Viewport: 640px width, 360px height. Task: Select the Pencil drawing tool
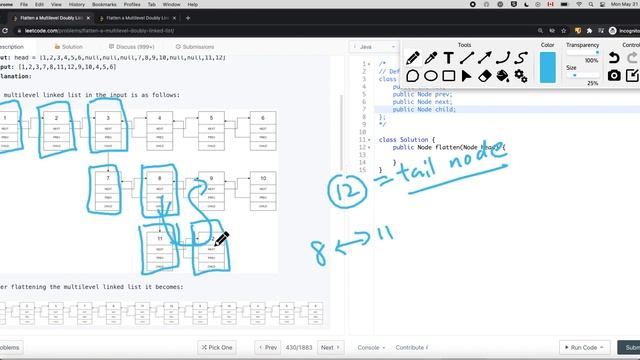413,58
